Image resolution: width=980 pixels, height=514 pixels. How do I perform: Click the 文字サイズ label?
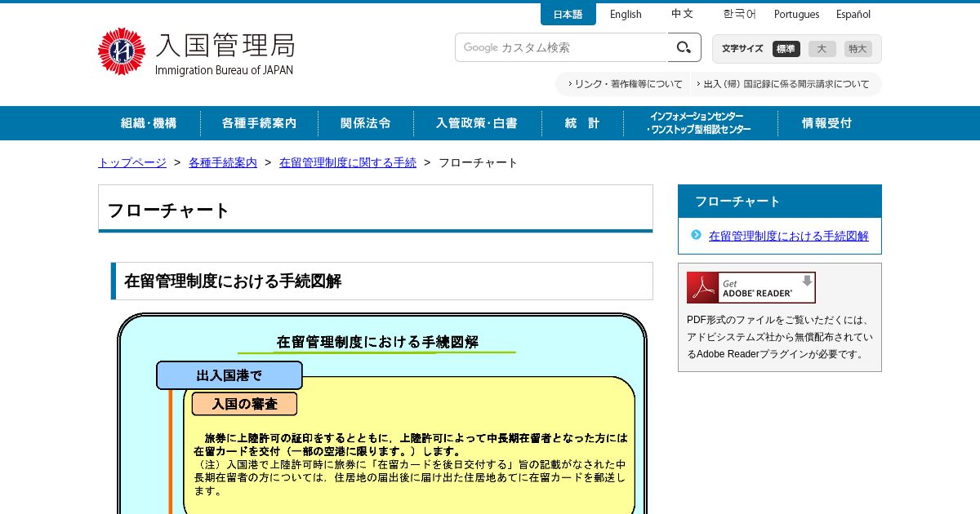coord(742,49)
